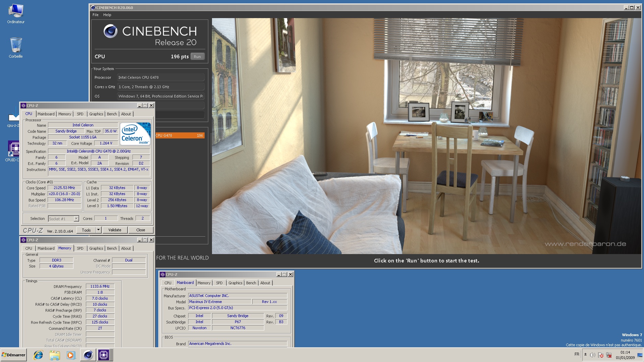Screen dimensions: 644x362
Task: Click the ASUSTeK Computer INC. manufacturer field
Action: [237, 296]
